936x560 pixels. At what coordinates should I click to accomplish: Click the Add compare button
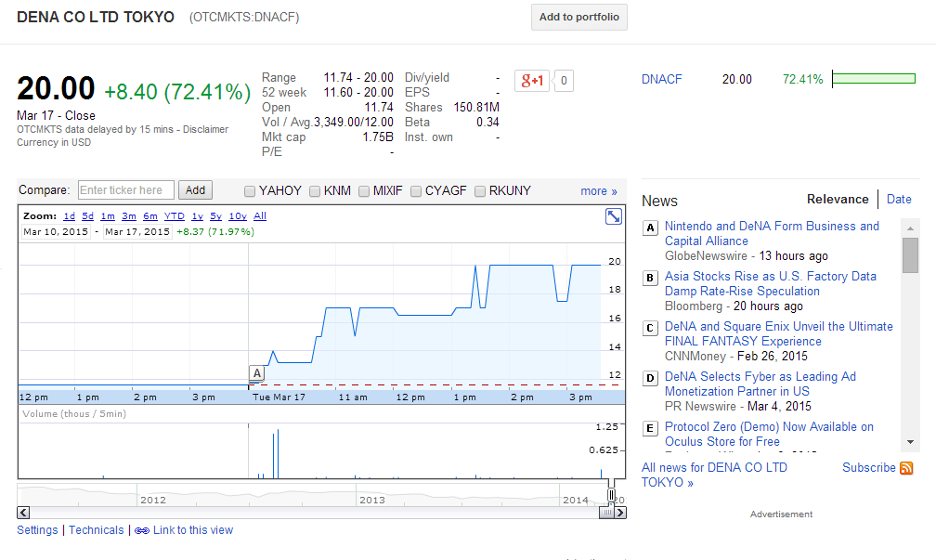click(x=195, y=190)
